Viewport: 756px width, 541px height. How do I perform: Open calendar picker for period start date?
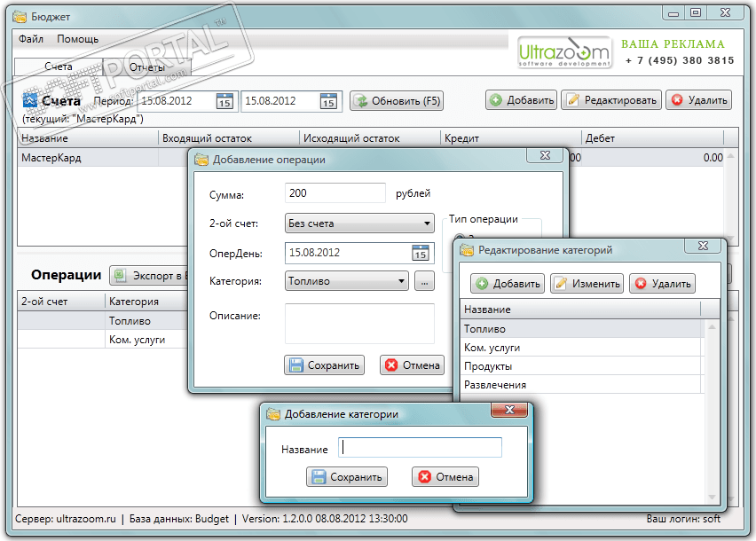click(x=224, y=101)
